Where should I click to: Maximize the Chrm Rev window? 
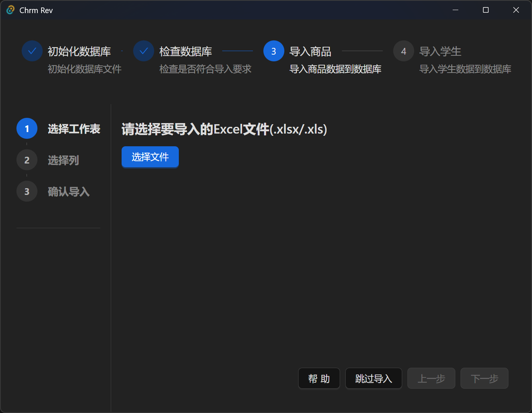pyautogui.click(x=486, y=10)
